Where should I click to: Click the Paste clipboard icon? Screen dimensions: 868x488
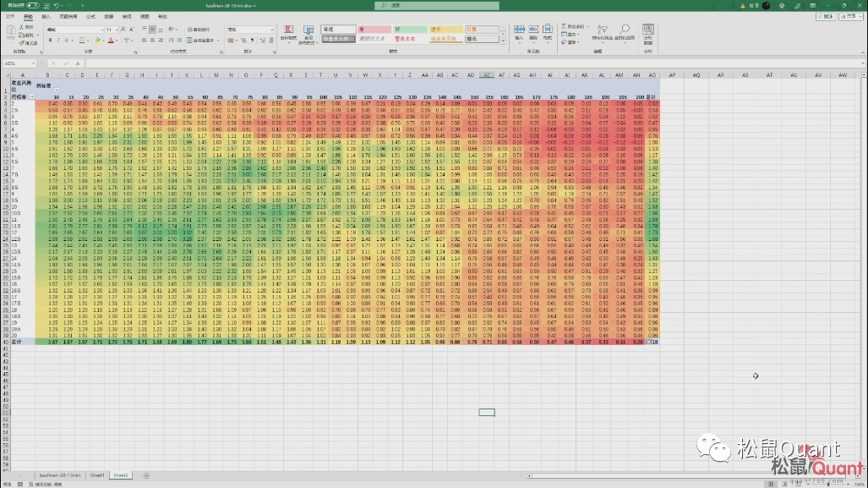tap(10, 30)
